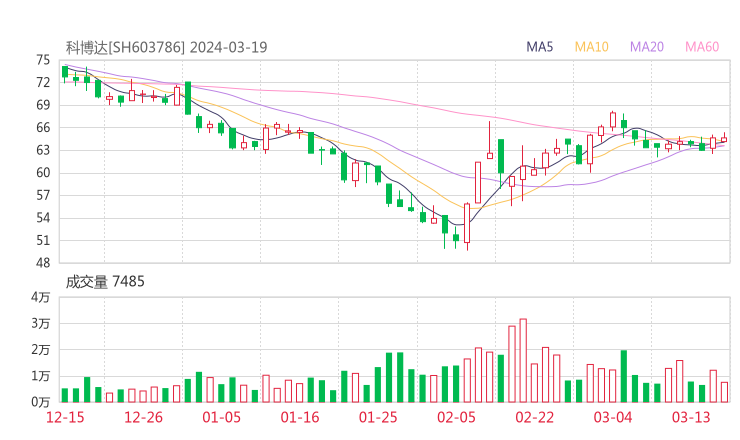Click the 4万 volume axis label
Image resolution: width=740 pixels, height=440 pixels.
[41, 297]
